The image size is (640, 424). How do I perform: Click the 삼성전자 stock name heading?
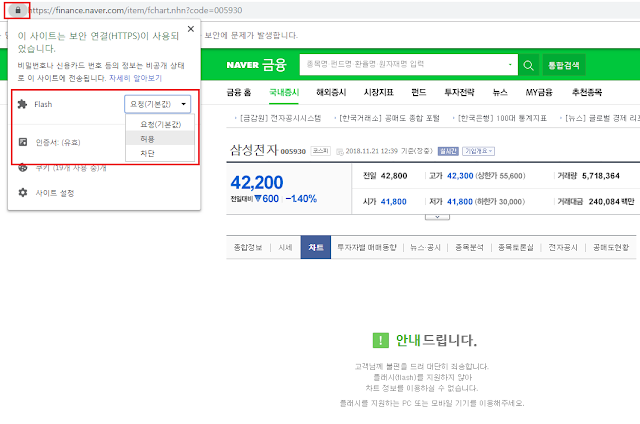click(254, 150)
